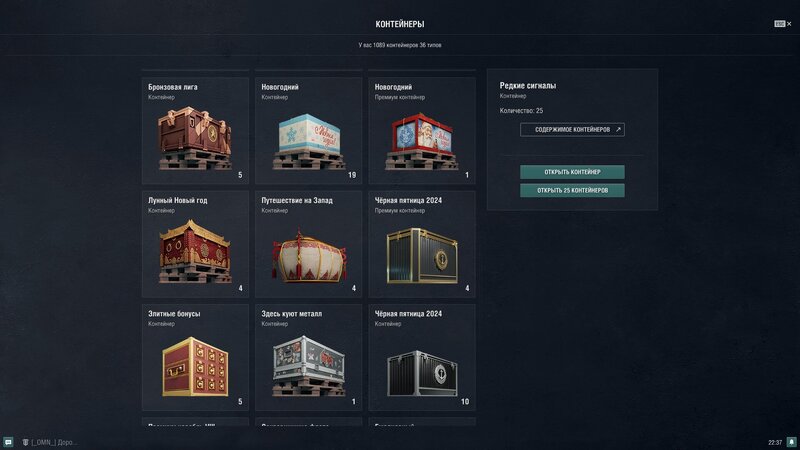The height and width of the screenshot is (450, 800).
Task: Select the premium Новогодний container
Action: [x=422, y=131]
